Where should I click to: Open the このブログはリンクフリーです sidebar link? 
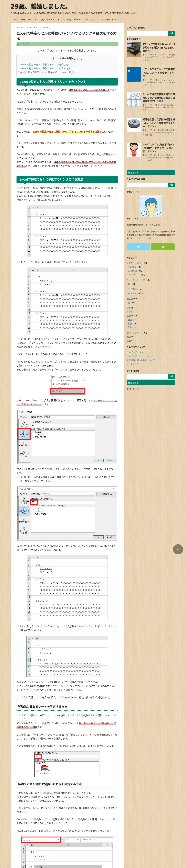tap(141, 356)
